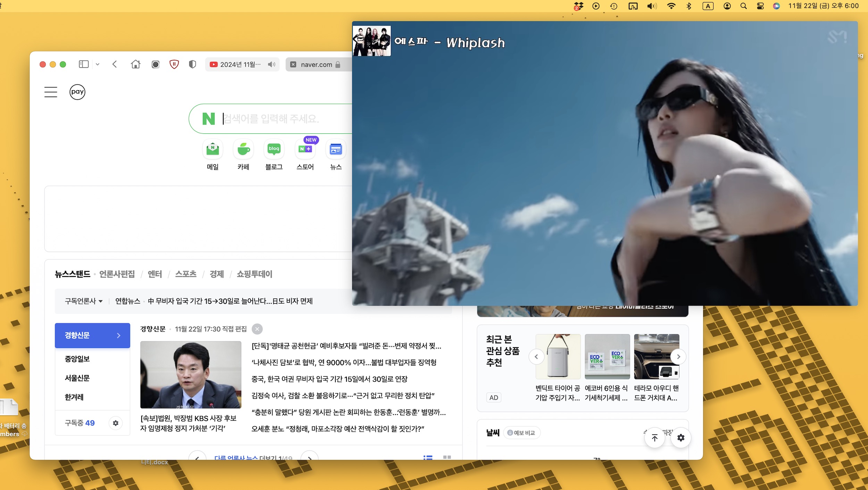Screen dimensions: 868x490
Task: Click the 구독중 49 subscription count
Action: tap(80, 423)
